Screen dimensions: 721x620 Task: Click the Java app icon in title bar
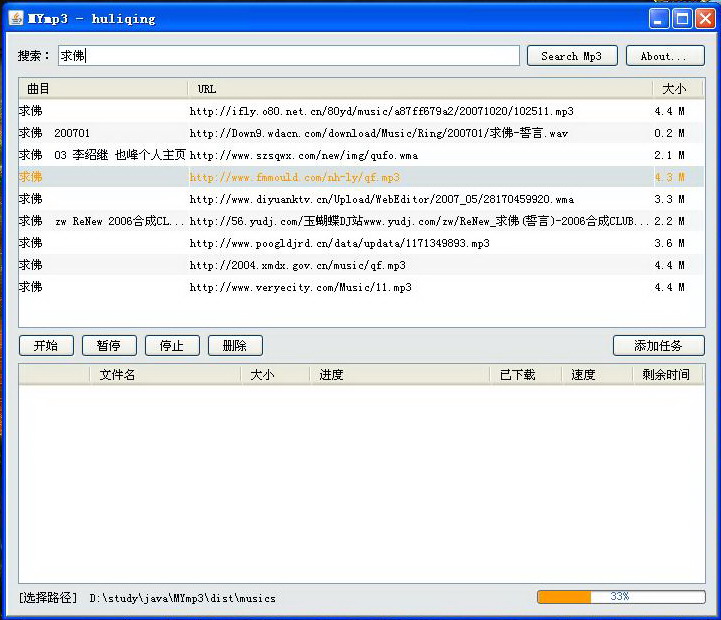[x=16, y=18]
